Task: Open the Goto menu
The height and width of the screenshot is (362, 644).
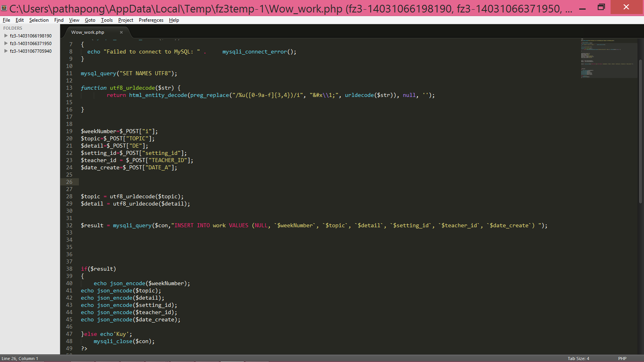Action: point(90,20)
